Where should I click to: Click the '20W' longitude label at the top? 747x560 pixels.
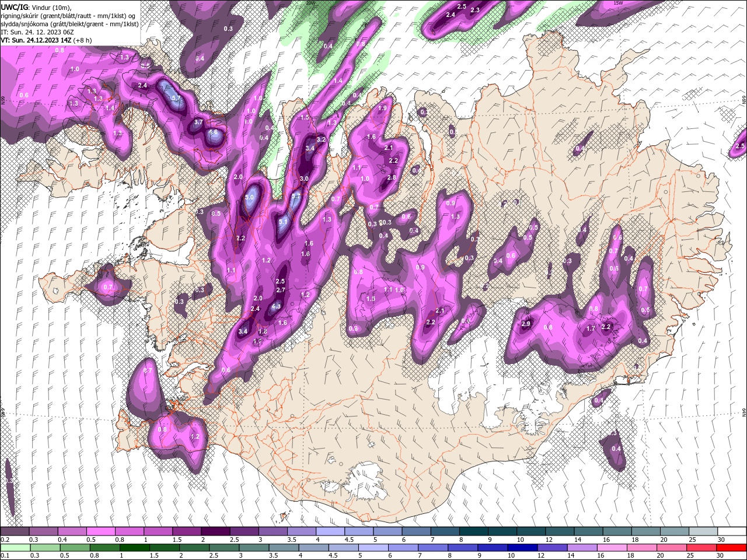(310, 3)
